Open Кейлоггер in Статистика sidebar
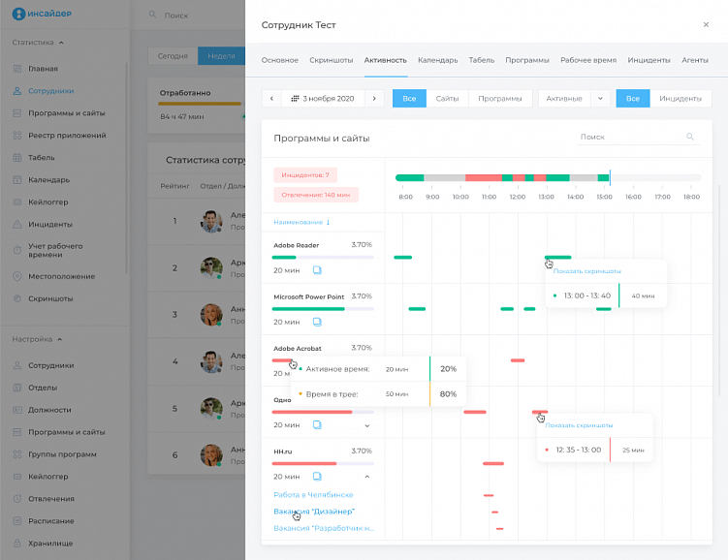 [x=47, y=202]
